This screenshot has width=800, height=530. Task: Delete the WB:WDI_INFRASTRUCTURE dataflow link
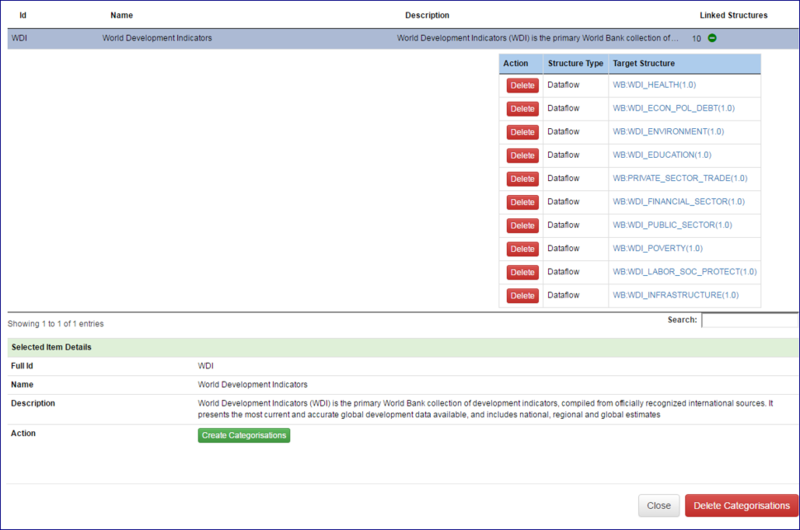point(522,295)
